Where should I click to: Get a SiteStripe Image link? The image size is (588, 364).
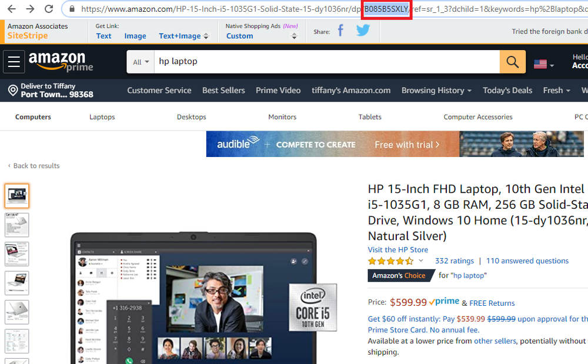click(x=135, y=36)
